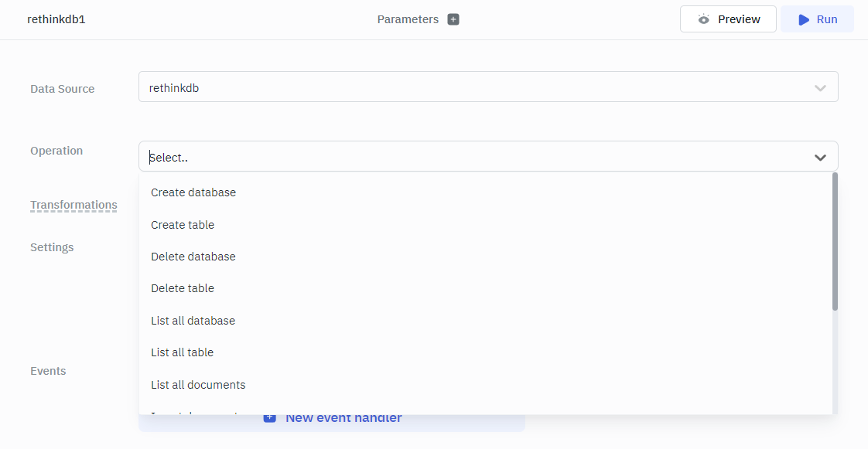Click the Transformations label
Viewport: 868px width, 449px height.
[73, 205]
